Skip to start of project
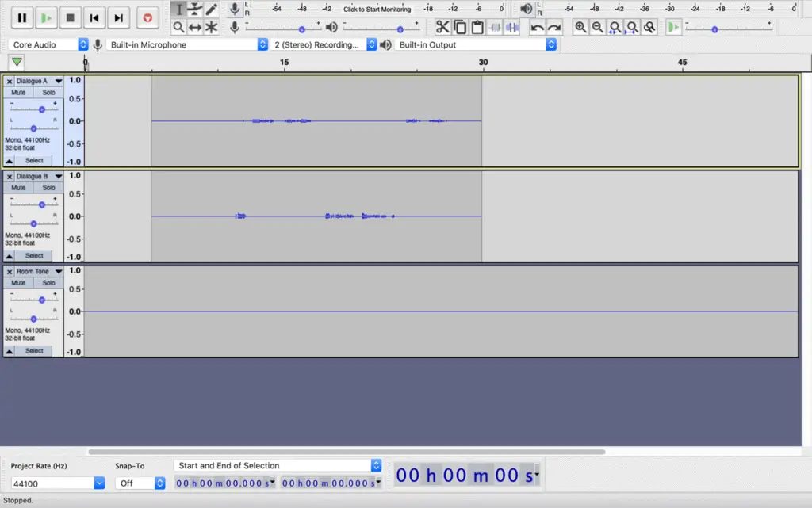The width and height of the screenshot is (812, 508). click(94, 18)
